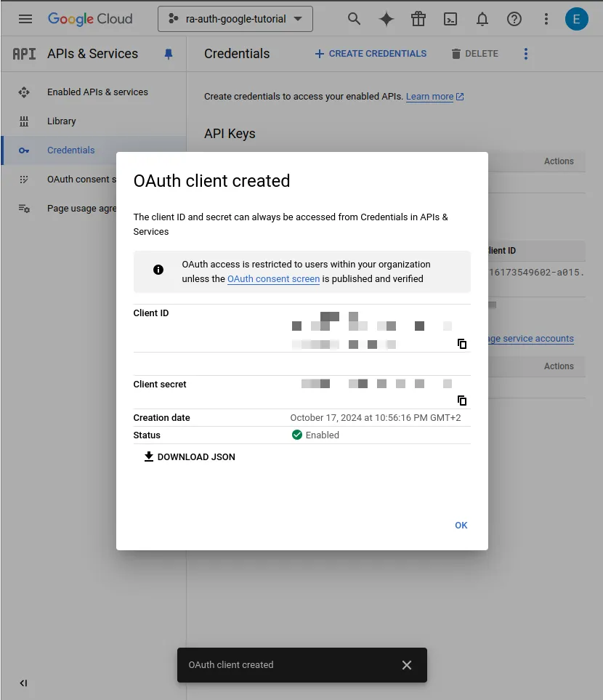
Task: Dismiss the OAuth client created toast
Action: pos(407,665)
